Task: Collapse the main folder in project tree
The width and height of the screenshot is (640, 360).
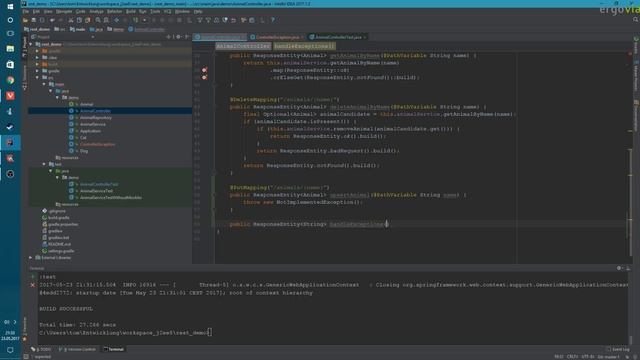Action: pyautogui.click(x=44, y=84)
